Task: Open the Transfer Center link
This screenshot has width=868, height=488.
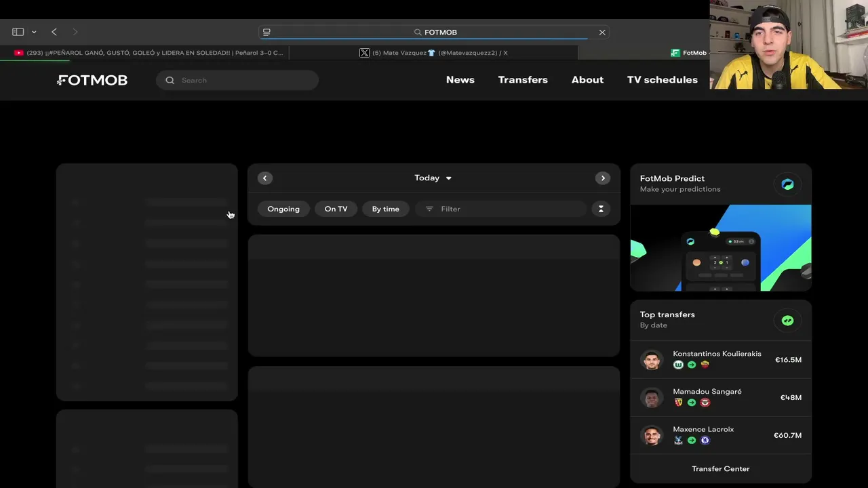Action: (721, 469)
